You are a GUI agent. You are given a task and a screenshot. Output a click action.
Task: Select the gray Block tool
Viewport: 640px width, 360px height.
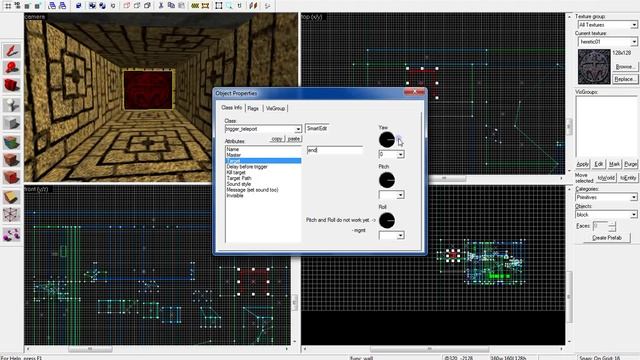point(11,123)
